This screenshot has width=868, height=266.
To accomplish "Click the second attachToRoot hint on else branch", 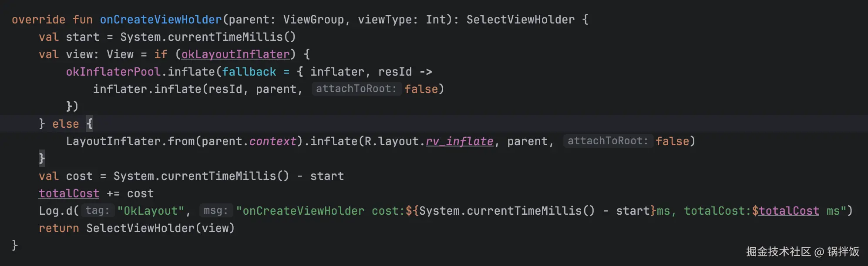I will (608, 141).
